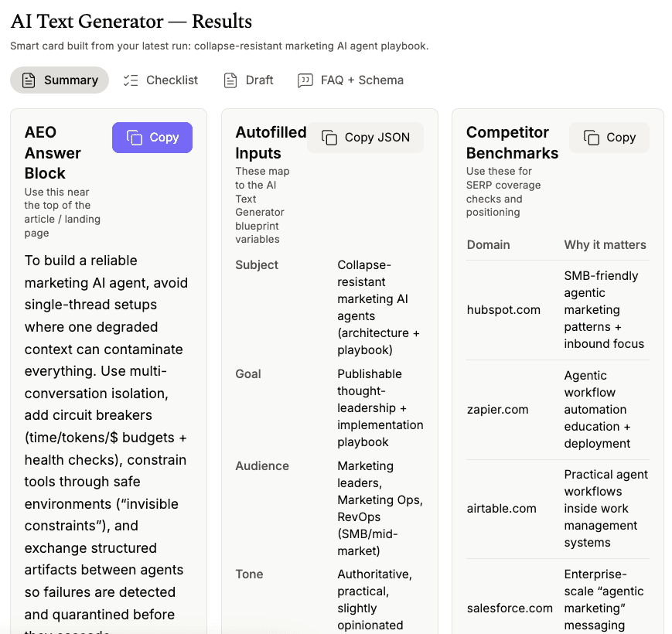Click the Summary tab document icon
Image resolution: width=672 pixels, height=634 pixels.
29,80
